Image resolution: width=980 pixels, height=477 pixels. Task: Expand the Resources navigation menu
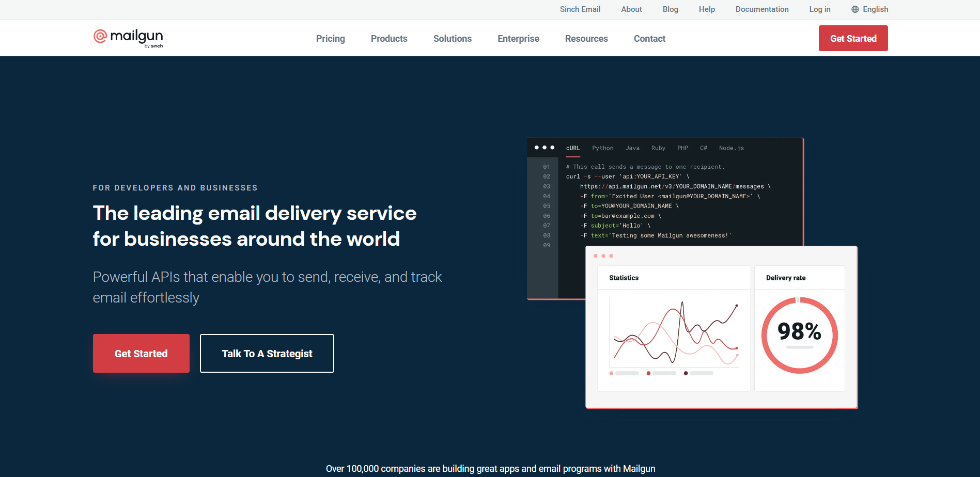pos(586,39)
